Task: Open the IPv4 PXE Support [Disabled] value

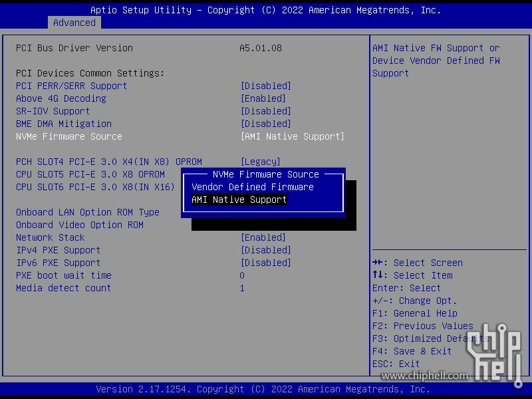Action: (265, 251)
